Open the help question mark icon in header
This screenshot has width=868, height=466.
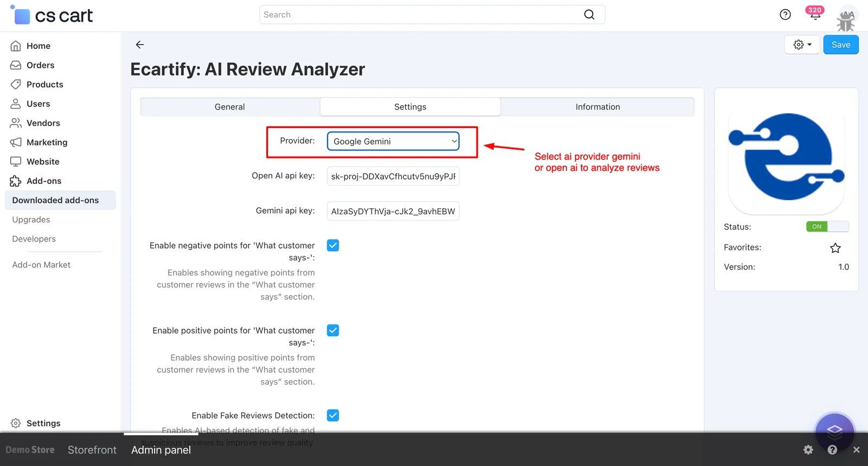click(x=785, y=15)
